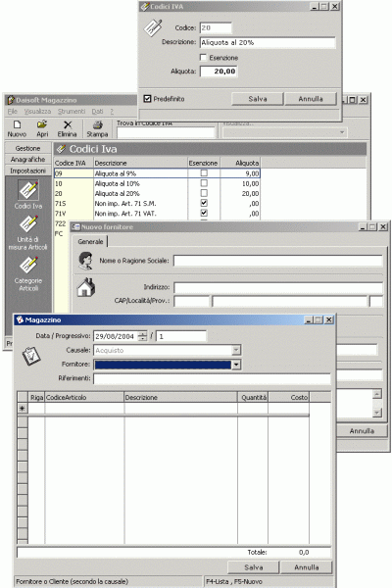392x588 pixels.
Task: Uncheck the Predefinito checkbox
Action: coord(147,99)
